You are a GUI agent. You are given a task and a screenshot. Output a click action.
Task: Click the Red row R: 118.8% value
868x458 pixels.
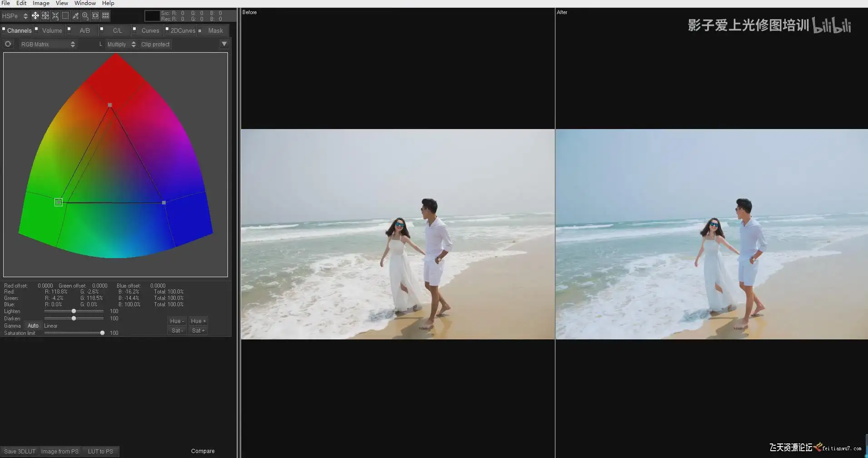pos(56,292)
